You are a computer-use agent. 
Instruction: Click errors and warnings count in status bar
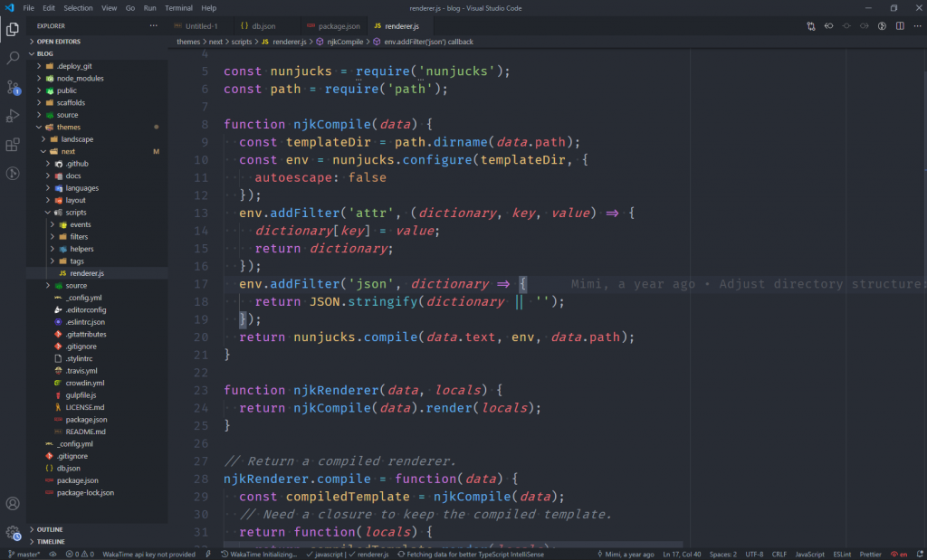coord(80,554)
